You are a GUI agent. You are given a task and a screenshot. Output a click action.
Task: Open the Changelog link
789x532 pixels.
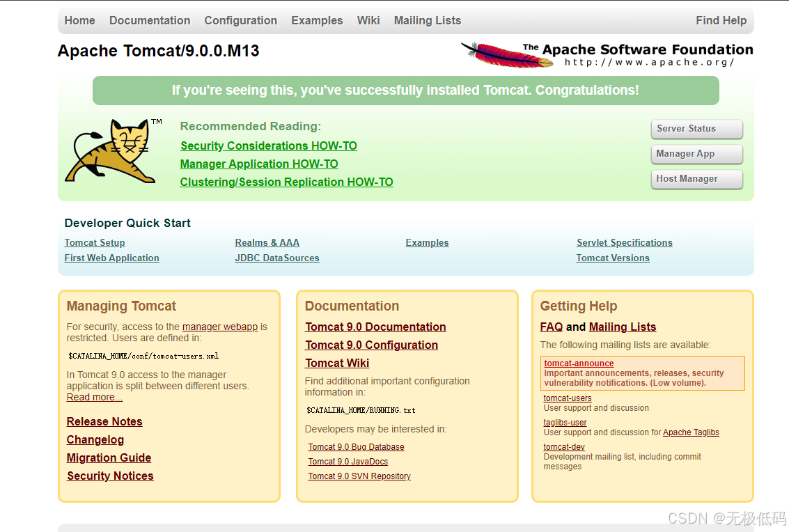click(95, 440)
